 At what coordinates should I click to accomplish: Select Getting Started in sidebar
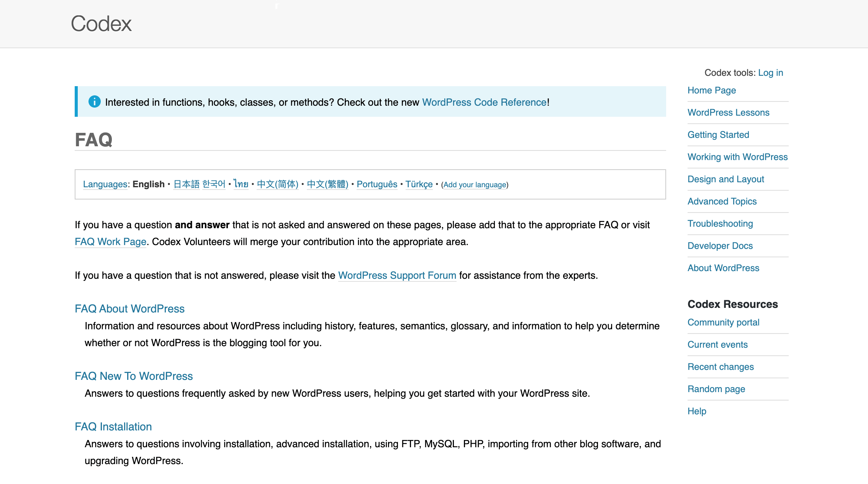coord(718,135)
